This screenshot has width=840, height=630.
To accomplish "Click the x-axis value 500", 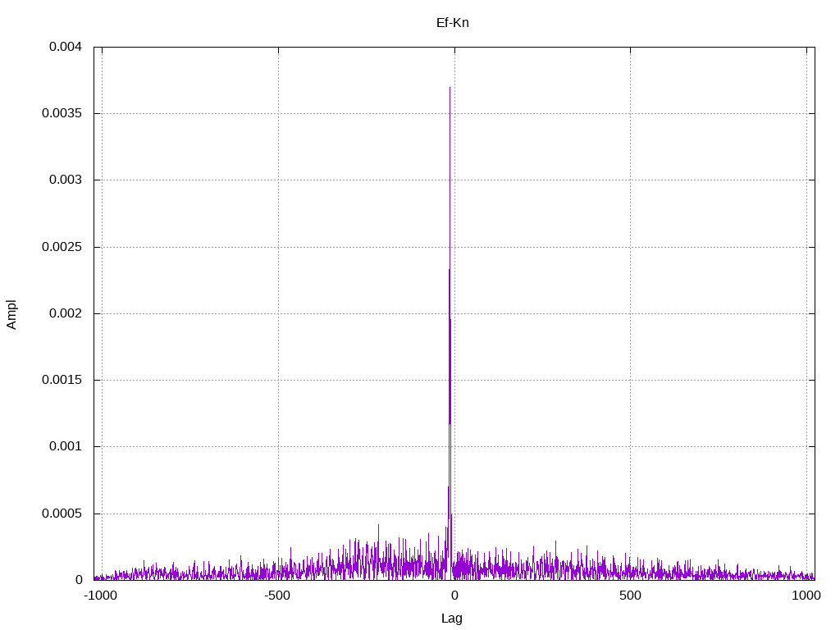I will [630, 596].
